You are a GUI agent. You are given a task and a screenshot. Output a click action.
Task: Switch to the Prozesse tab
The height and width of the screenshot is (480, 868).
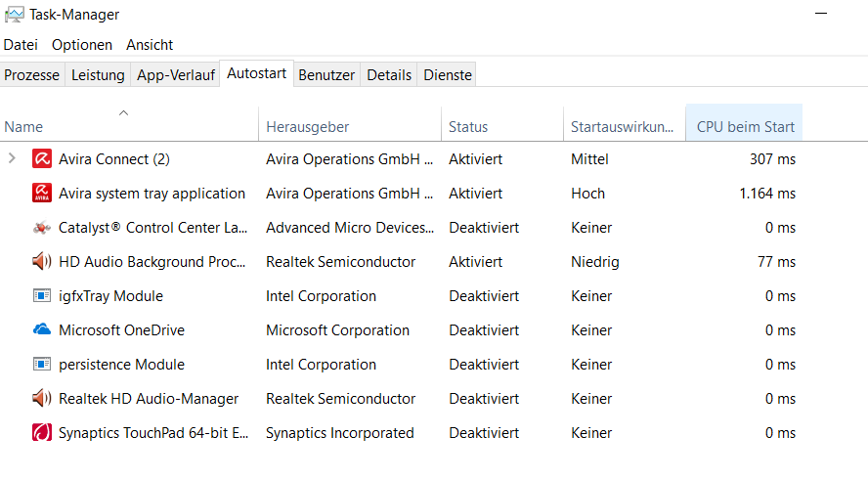(32, 75)
